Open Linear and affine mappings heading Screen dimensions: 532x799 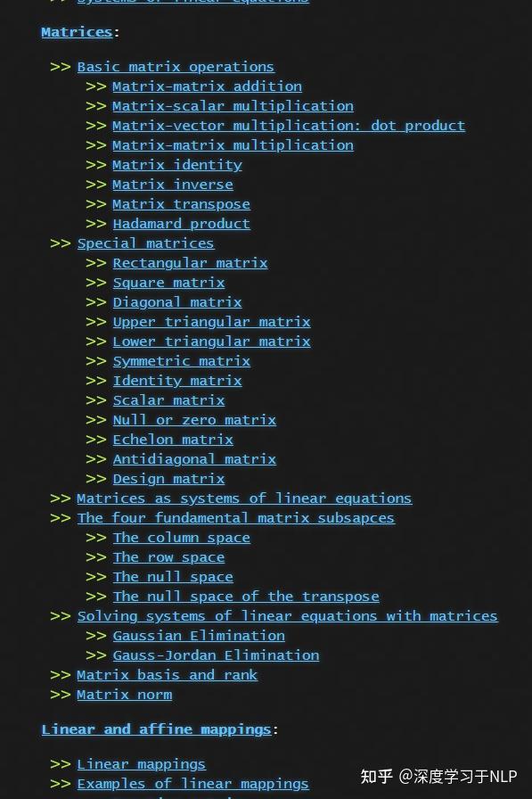pyautogui.click(x=156, y=729)
